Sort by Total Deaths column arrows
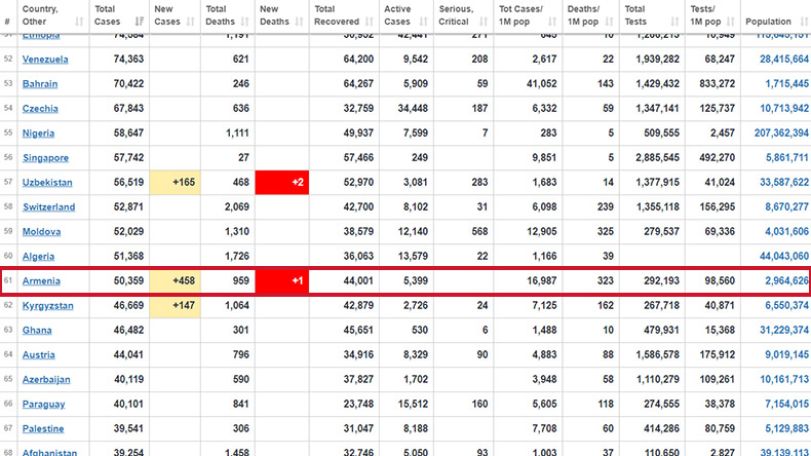Screen dimensions: 811x456 [x=245, y=22]
